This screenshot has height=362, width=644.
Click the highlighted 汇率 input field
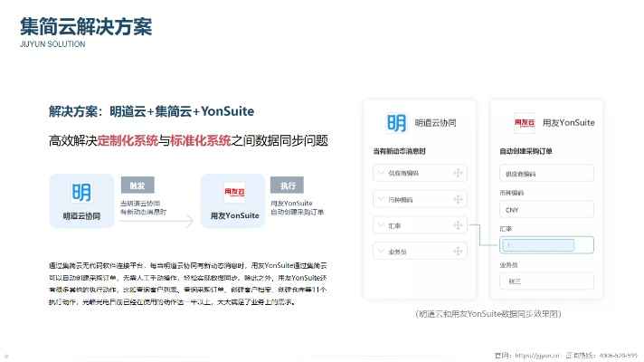(546, 245)
